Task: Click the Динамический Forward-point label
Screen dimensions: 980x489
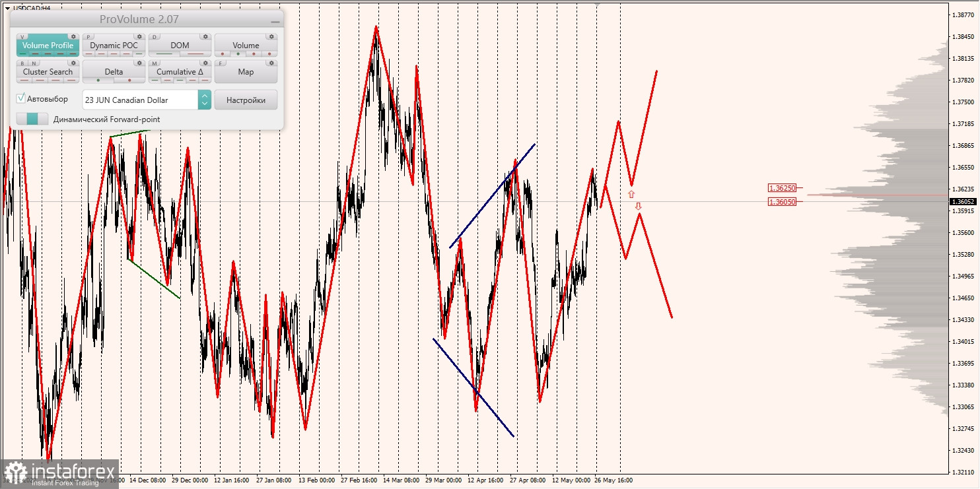Action: click(x=107, y=119)
